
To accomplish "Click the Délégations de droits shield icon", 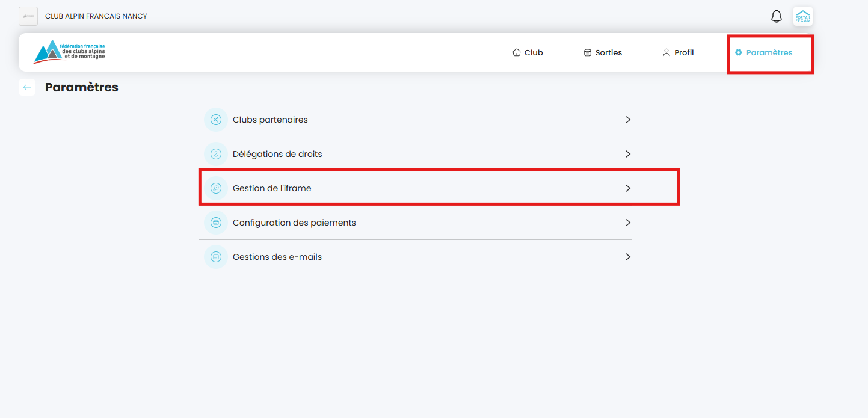I will click(x=216, y=154).
